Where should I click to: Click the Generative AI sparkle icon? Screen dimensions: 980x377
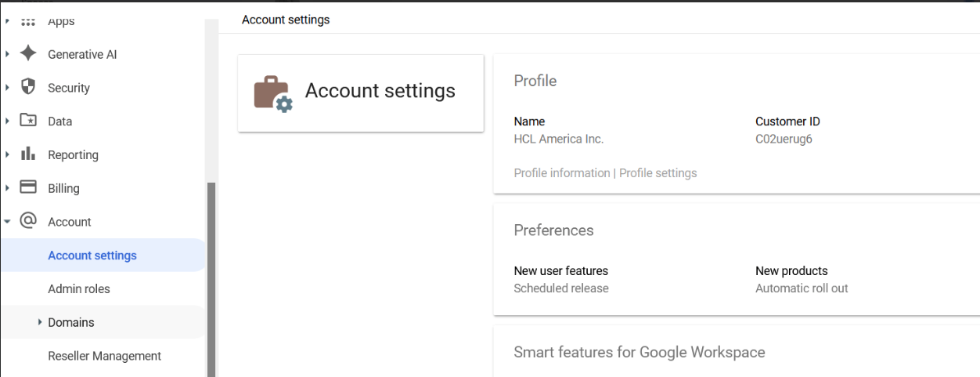[x=28, y=54]
